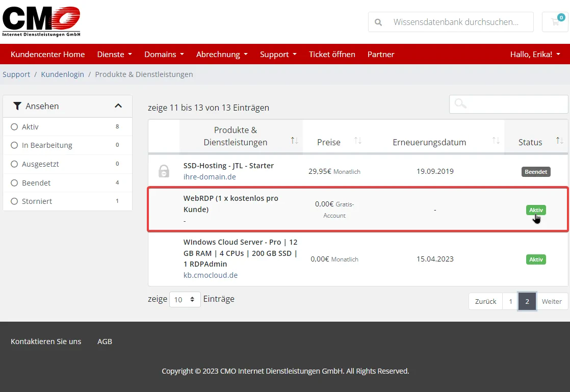Click the CMO company logo
Image resolution: width=570 pixels, height=392 pixels.
(41, 21)
